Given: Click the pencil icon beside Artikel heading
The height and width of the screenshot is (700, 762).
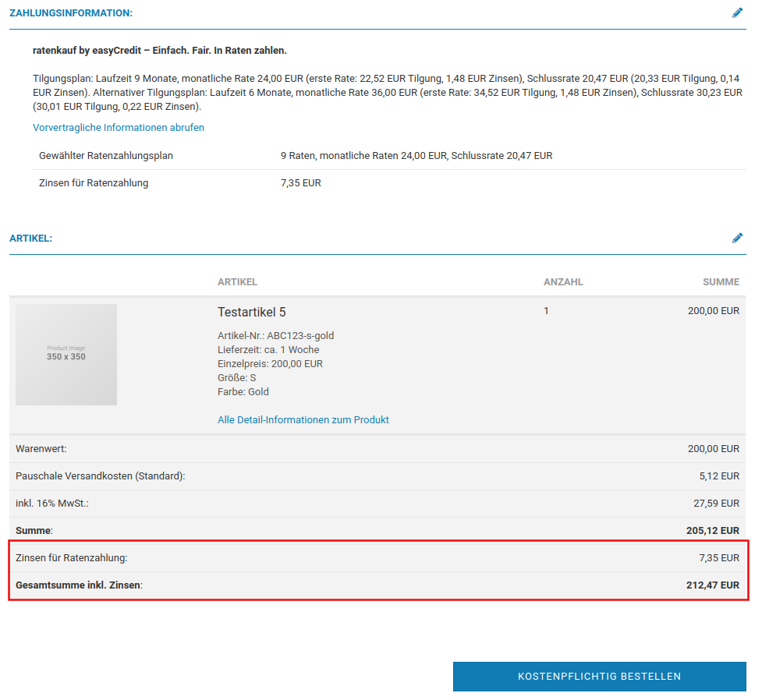Looking at the screenshot, I should click(737, 238).
